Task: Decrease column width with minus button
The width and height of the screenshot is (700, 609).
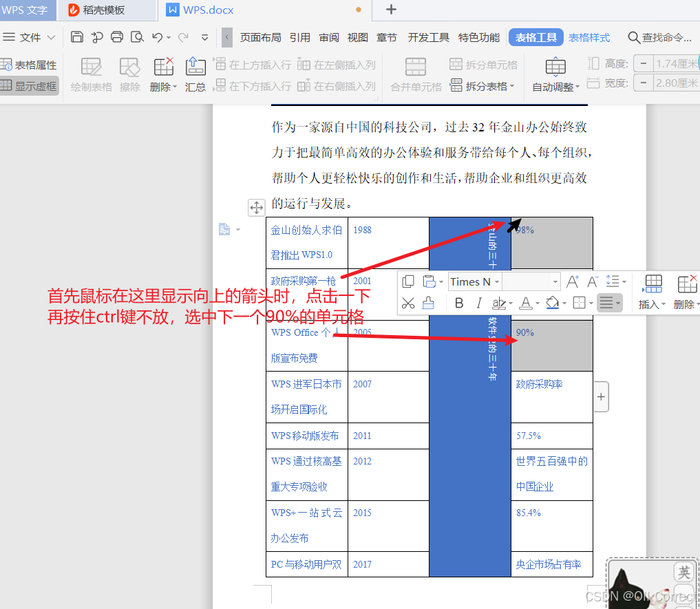Action: [644, 83]
